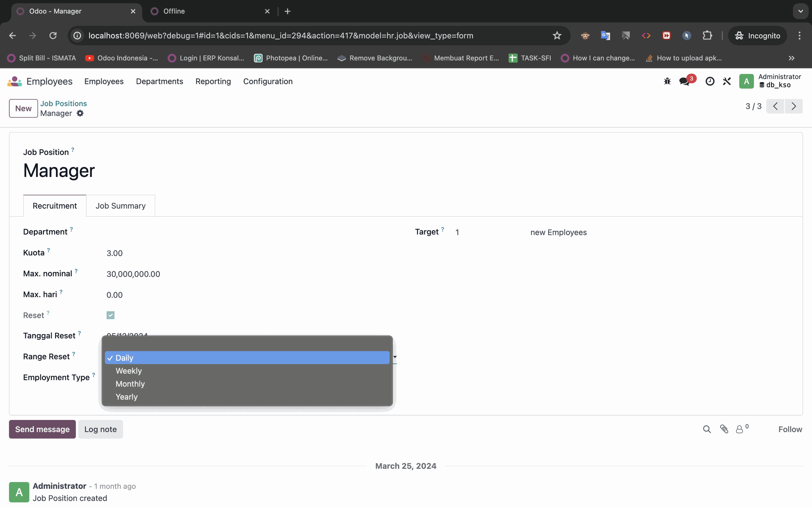Pick Yearly option in dropdown

click(x=127, y=397)
